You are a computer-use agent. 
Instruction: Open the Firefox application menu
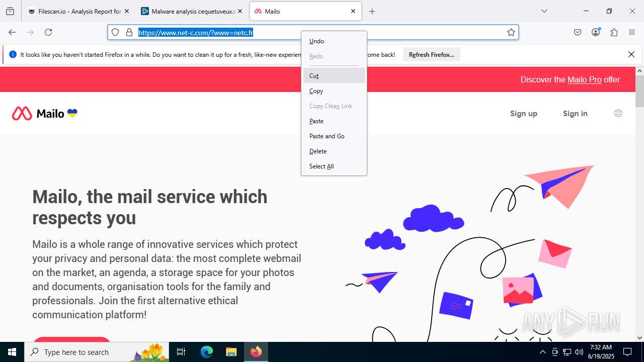[632, 32]
